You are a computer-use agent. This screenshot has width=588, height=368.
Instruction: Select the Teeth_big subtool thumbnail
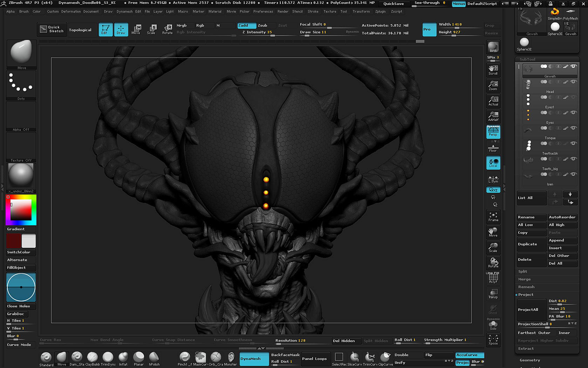528,161
